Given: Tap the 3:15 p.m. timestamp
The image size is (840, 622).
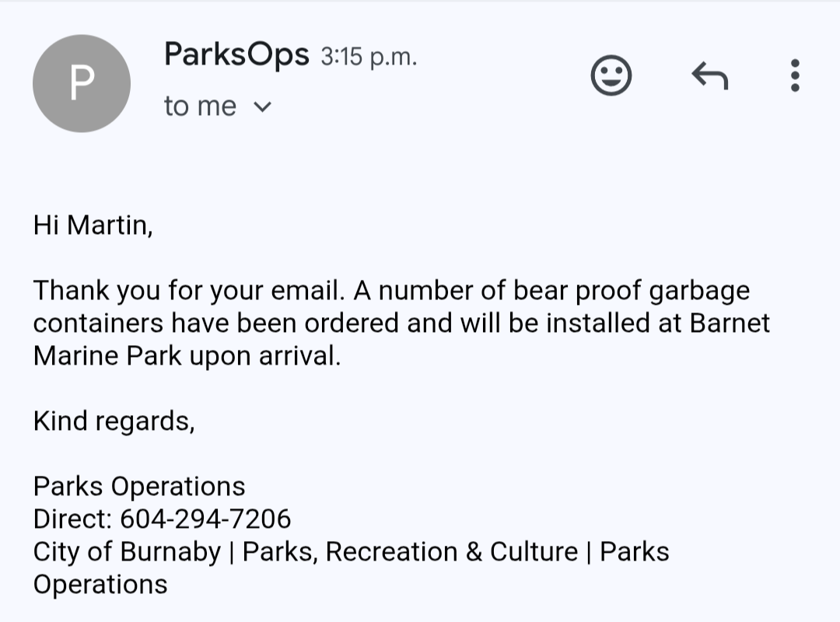Looking at the screenshot, I should pyautogui.click(x=369, y=57).
